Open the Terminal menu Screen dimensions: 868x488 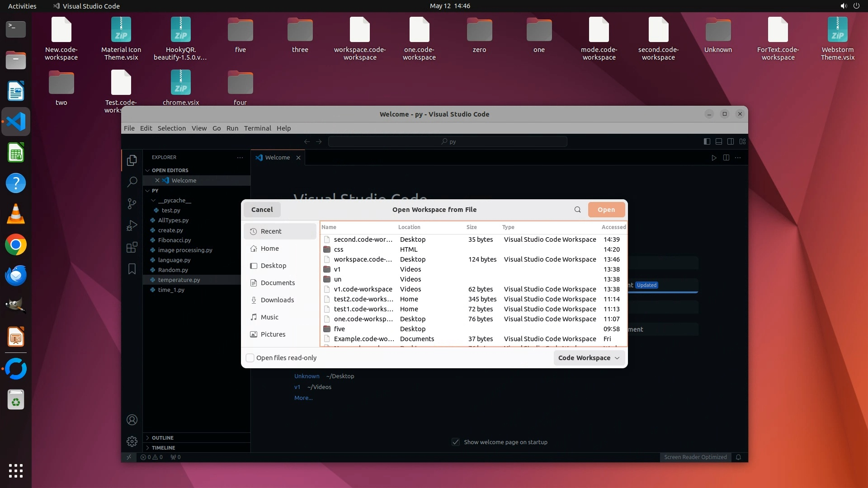click(257, 128)
